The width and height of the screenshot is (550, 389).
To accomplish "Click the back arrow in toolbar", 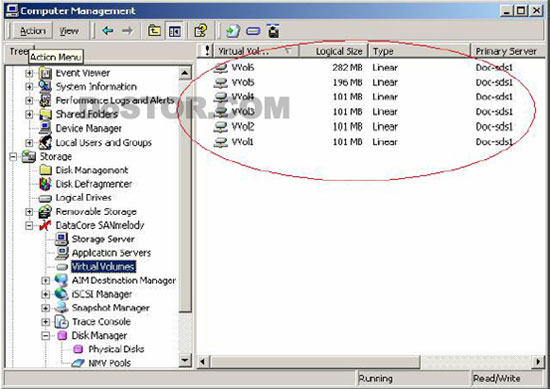I will point(108,31).
